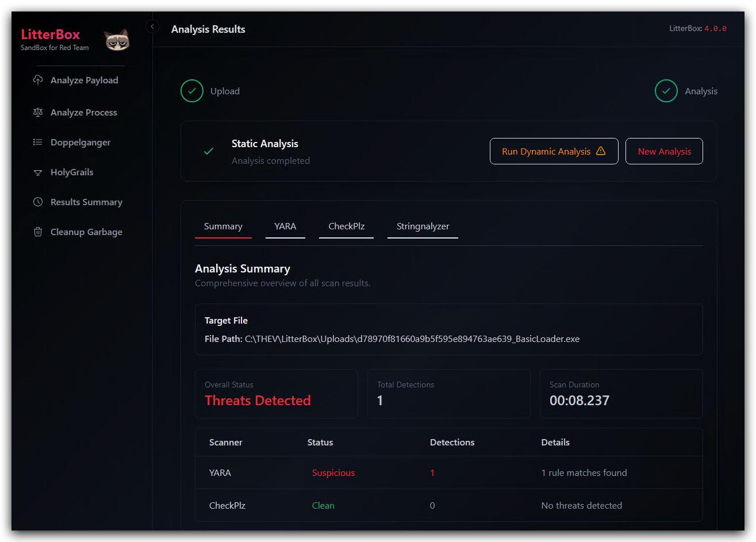
Task: Open the Stringnalyzer tab
Action: 423,226
